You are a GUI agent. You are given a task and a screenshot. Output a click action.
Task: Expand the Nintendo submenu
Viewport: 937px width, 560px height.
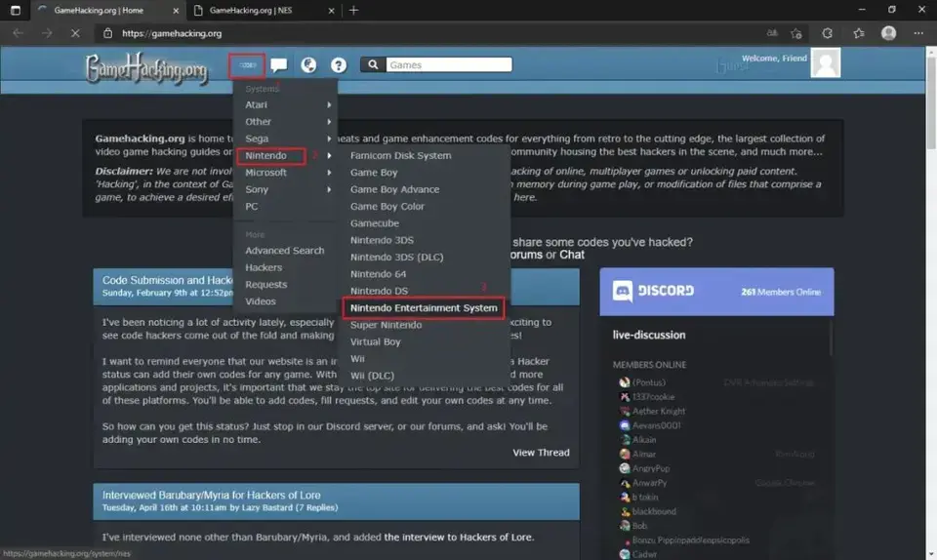pos(286,156)
